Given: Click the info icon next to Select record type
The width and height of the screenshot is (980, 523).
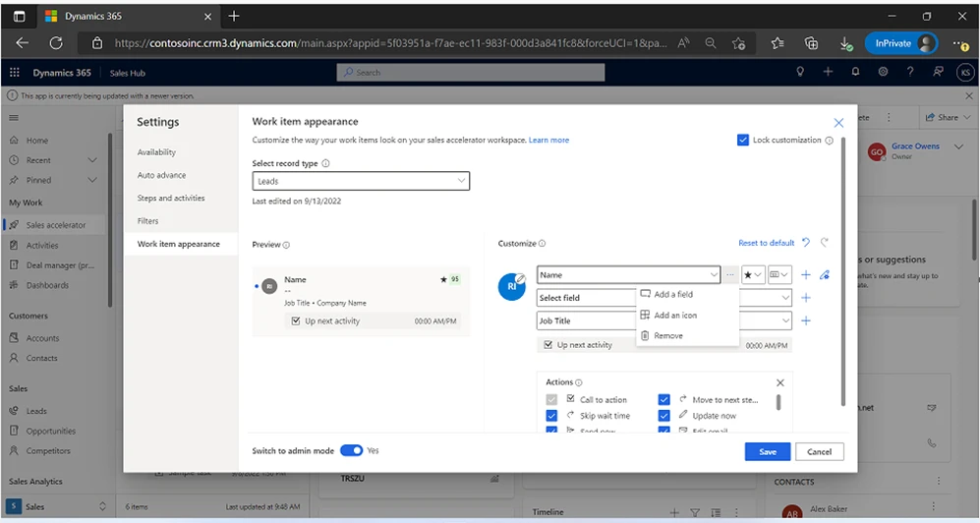Looking at the screenshot, I should pos(325,163).
